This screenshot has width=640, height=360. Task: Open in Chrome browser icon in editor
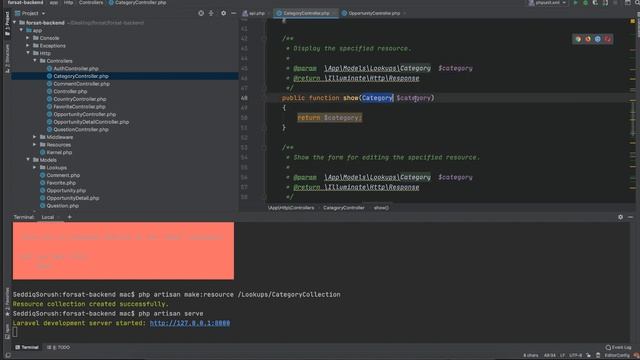pos(578,39)
